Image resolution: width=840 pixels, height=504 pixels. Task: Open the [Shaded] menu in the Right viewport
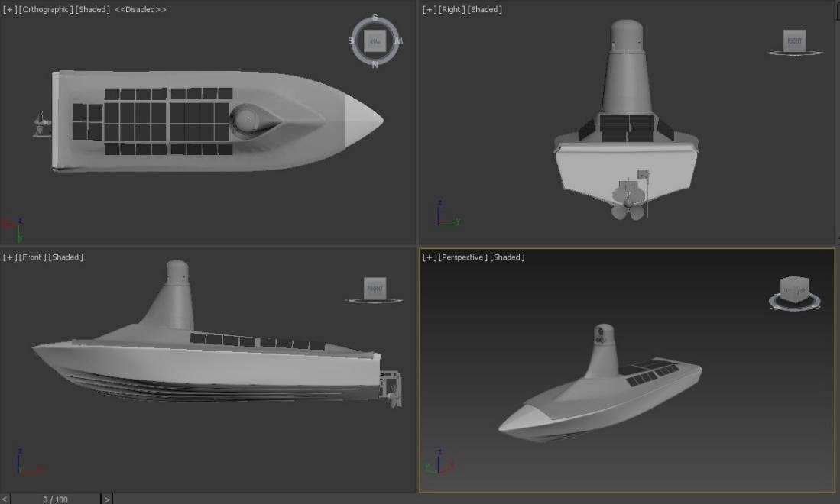(484, 10)
